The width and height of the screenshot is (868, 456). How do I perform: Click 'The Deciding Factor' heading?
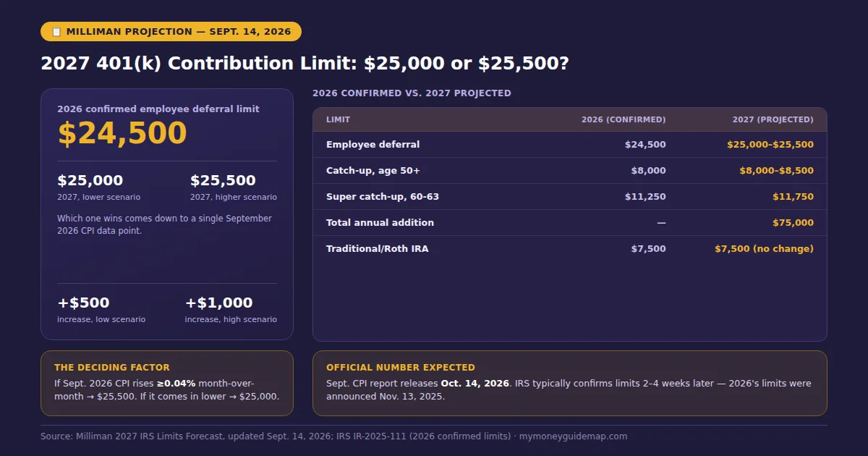pyautogui.click(x=112, y=368)
